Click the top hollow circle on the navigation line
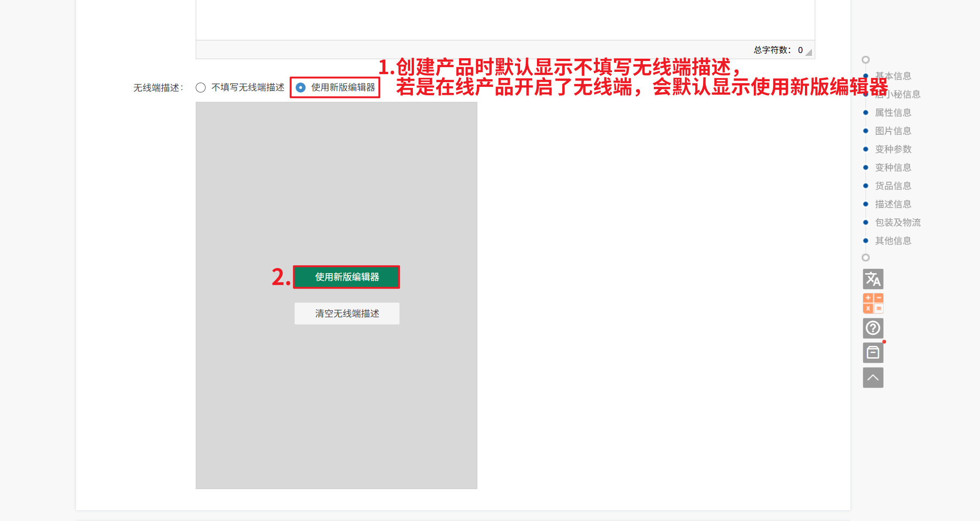Screen dimensions: 980x521 (866, 60)
